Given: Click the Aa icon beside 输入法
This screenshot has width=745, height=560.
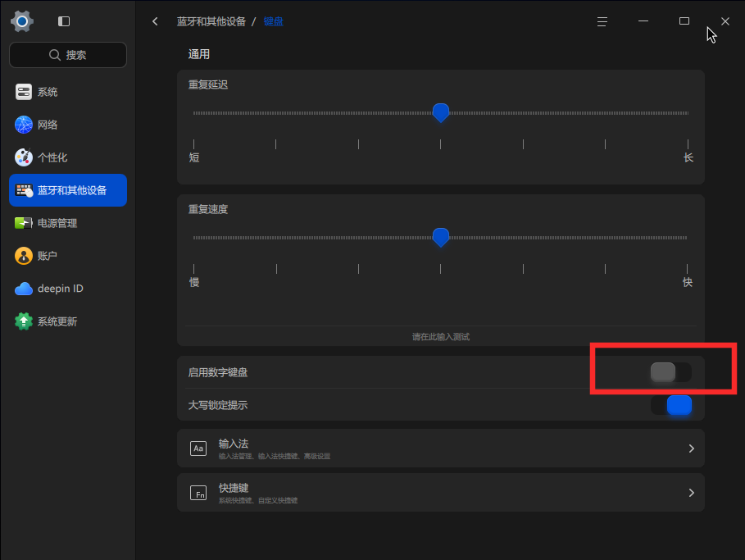Looking at the screenshot, I should click(x=198, y=448).
